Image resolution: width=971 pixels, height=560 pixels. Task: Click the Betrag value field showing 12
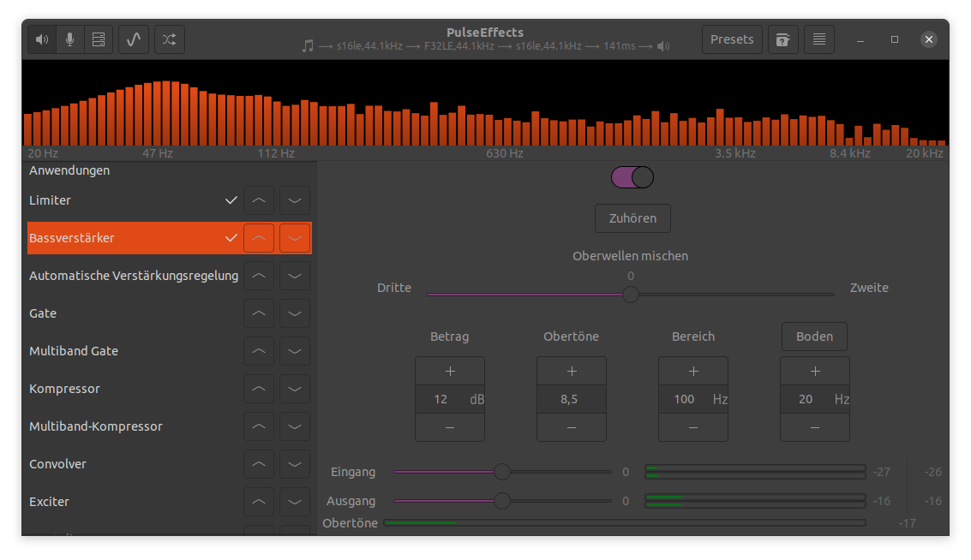pos(450,399)
